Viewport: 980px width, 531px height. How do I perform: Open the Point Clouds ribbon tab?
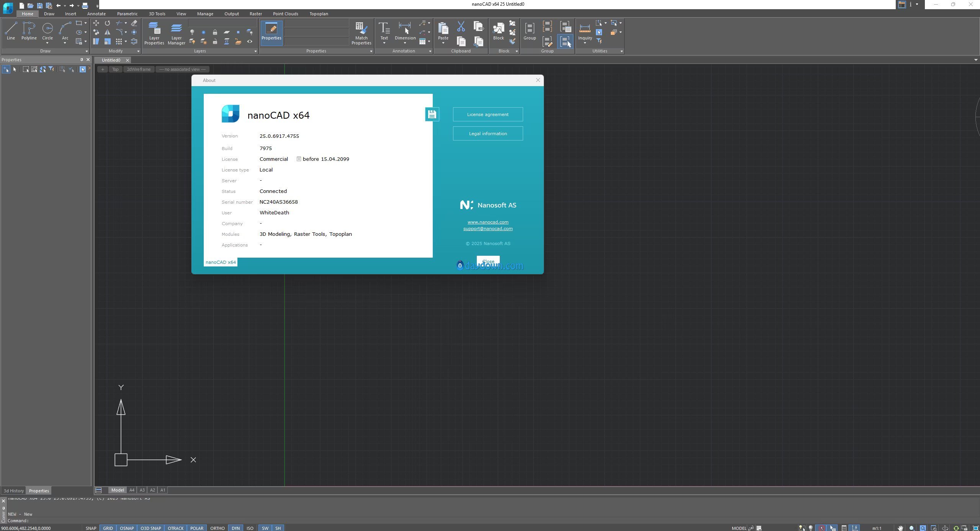(x=285, y=14)
